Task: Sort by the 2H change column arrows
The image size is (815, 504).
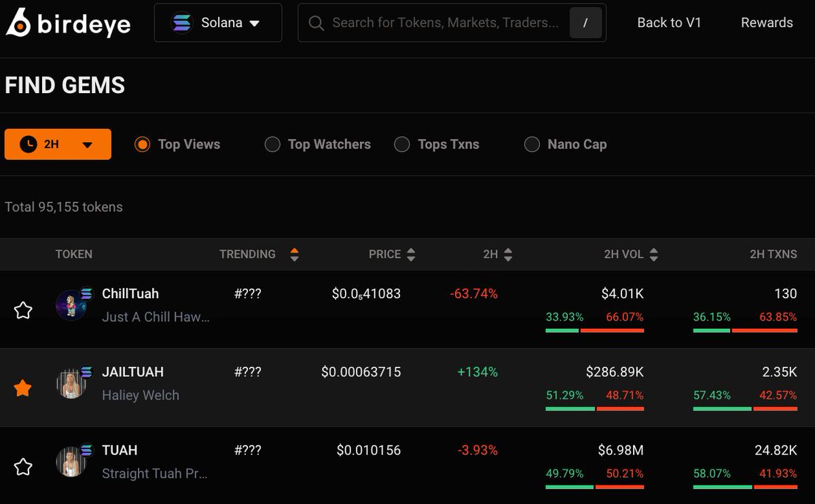Action: pos(508,255)
